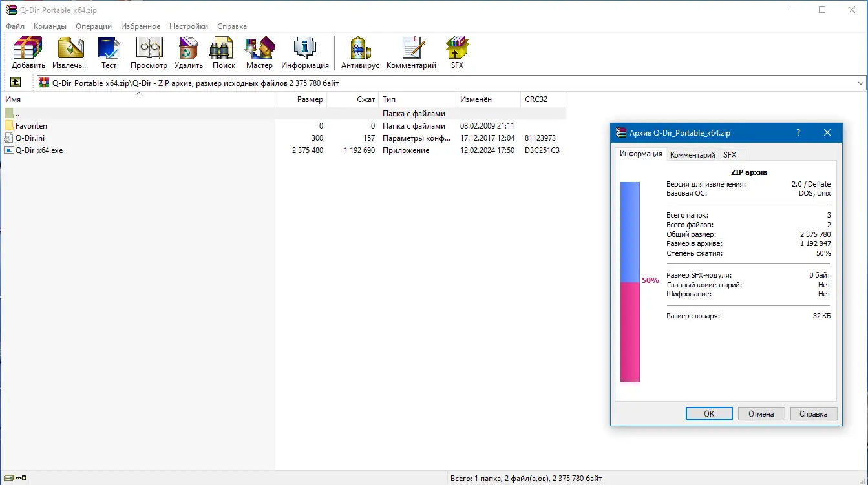Click the value DOS, Unix in dialog
This screenshot has height=485, width=868.
click(x=815, y=193)
